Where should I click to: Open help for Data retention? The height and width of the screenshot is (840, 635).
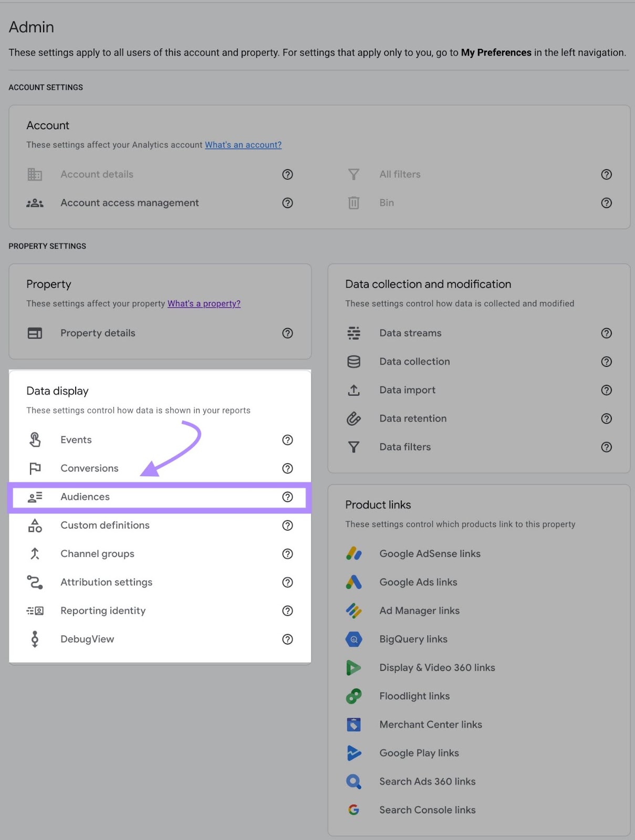click(x=606, y=418)
